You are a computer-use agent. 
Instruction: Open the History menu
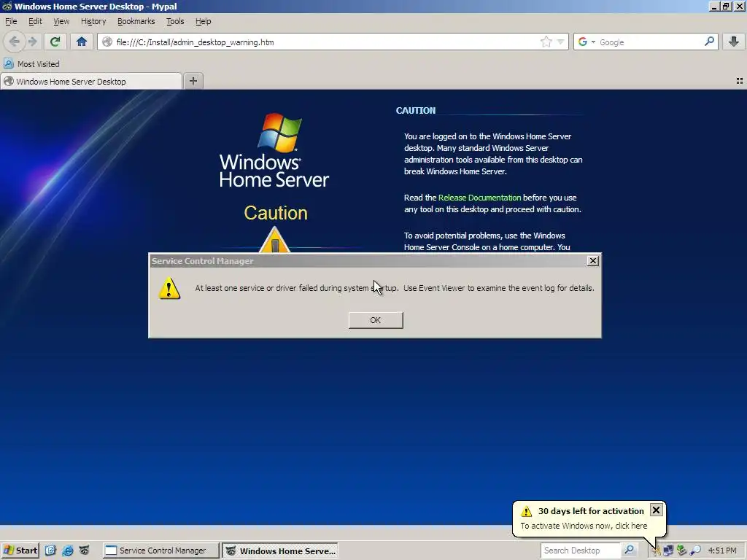pyautogui.click(x=93, y=21)
